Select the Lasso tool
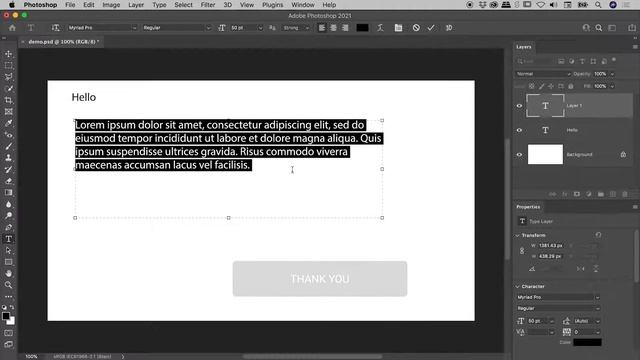Viewport: 640px width, 360px height. [x=9, y=77]
